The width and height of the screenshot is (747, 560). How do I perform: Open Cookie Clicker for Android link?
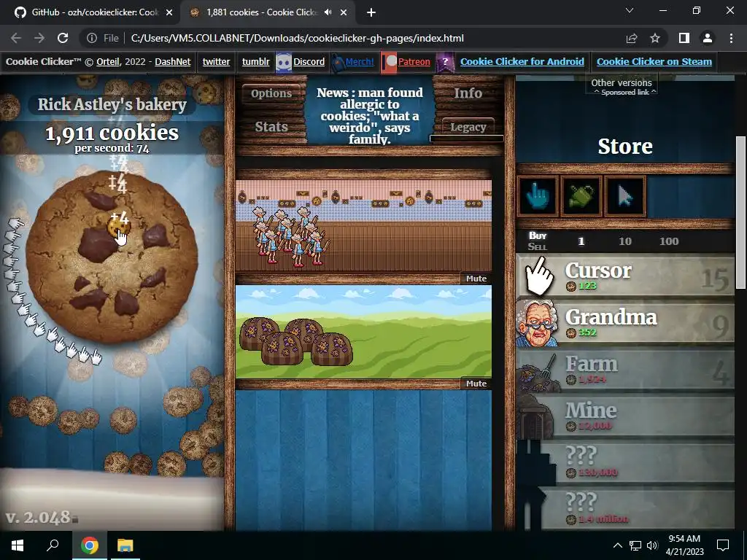(x=522, y=61)
